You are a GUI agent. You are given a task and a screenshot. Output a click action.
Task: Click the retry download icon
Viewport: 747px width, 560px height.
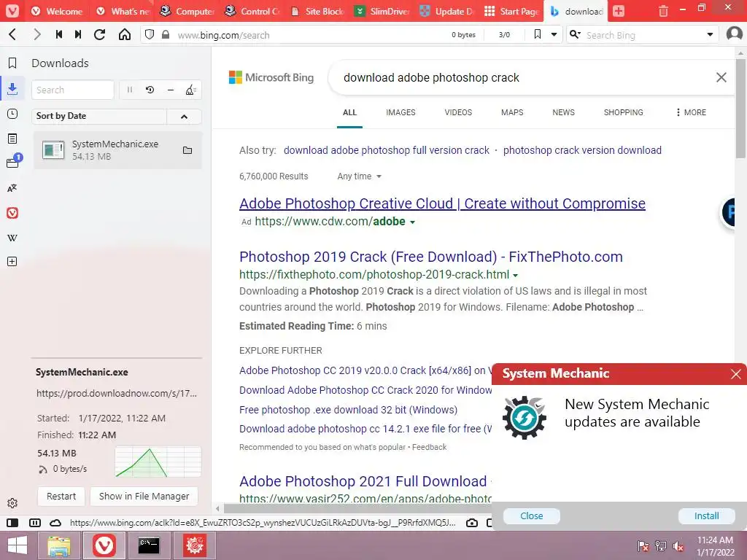[150, 90]
